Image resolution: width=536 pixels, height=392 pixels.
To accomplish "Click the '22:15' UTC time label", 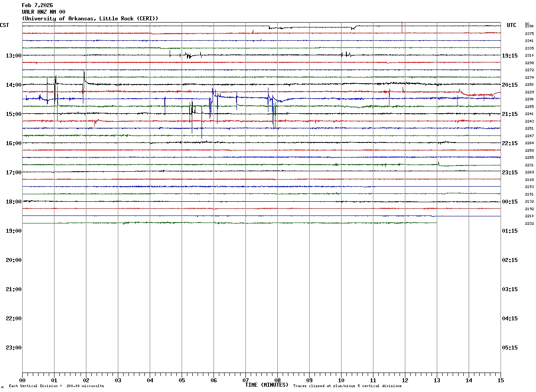I will pos(510,143).
